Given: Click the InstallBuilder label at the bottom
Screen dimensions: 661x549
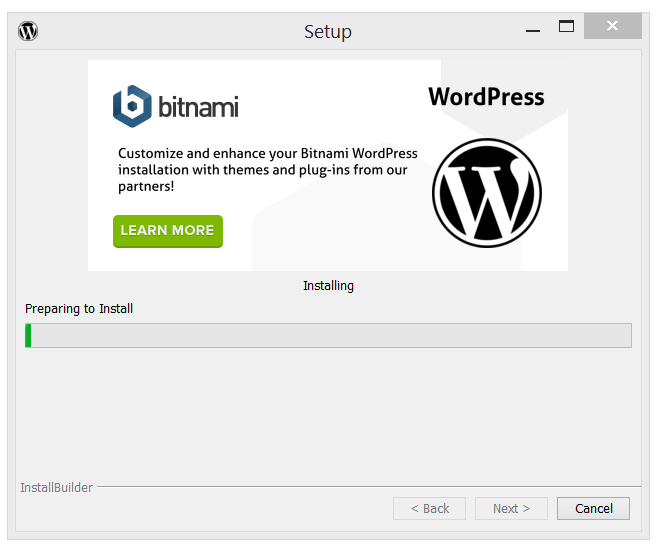Looking at the screenshot, I should (x=57, y=487).
